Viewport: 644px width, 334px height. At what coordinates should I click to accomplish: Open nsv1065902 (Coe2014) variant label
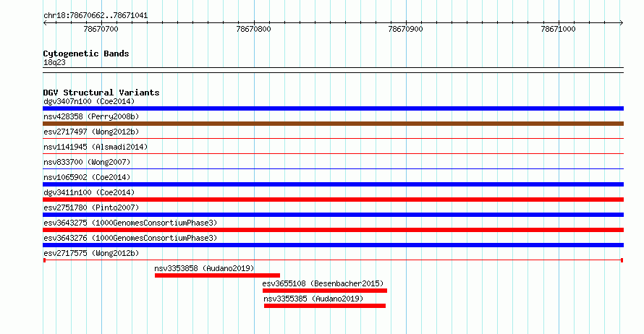point(87,177)
